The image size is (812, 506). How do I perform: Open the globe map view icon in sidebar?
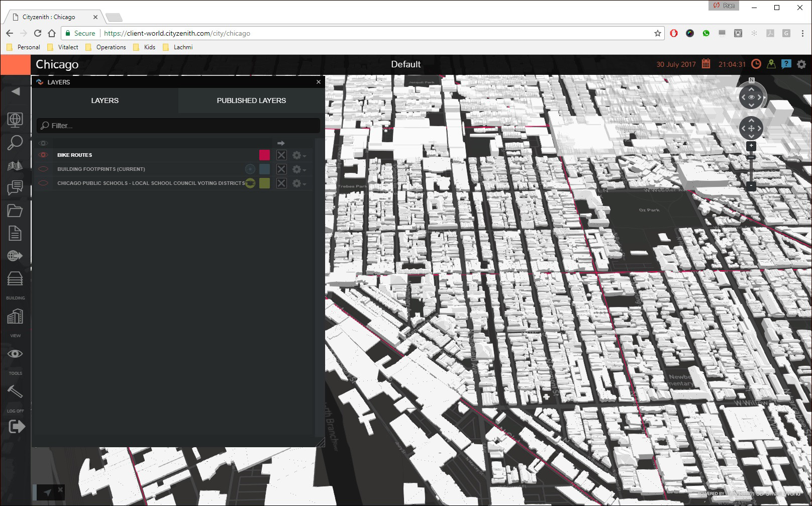pos(15,120)
